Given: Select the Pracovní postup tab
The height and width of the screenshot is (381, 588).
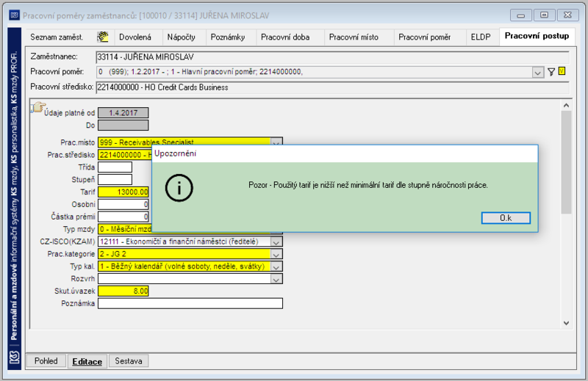Looking at the screenshot, I should pos(537,36).
